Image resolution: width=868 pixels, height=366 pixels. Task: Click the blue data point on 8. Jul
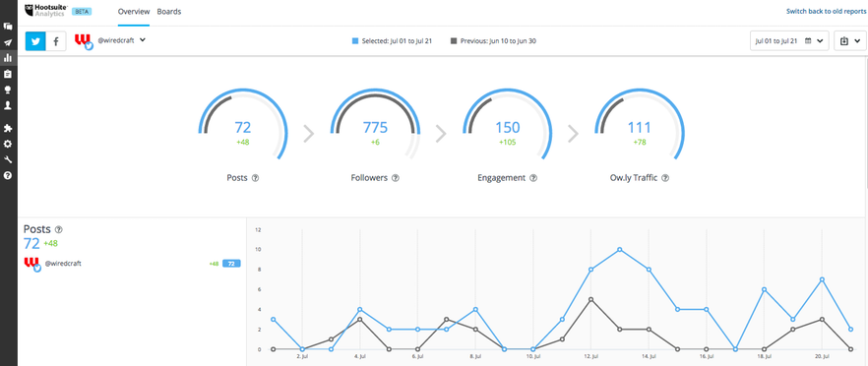[x=475, y=310]
